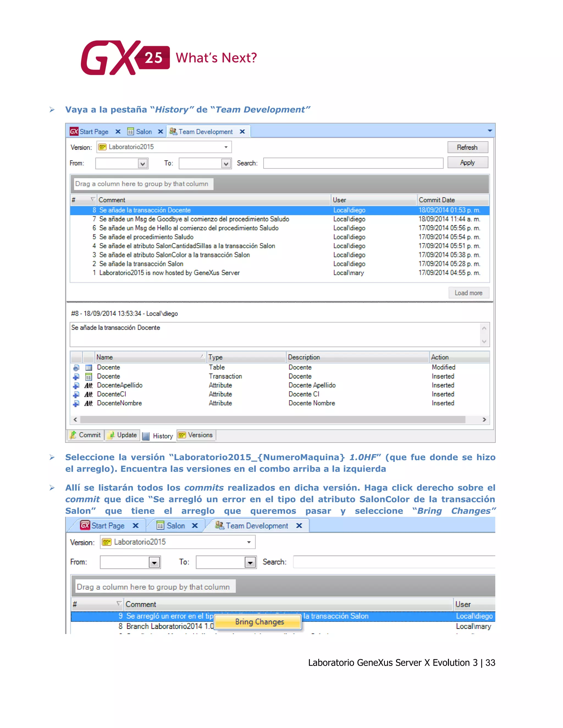Click the Att icon of DocenteNombre row
The height and width of the screenshot is (728, 563).
89,404
